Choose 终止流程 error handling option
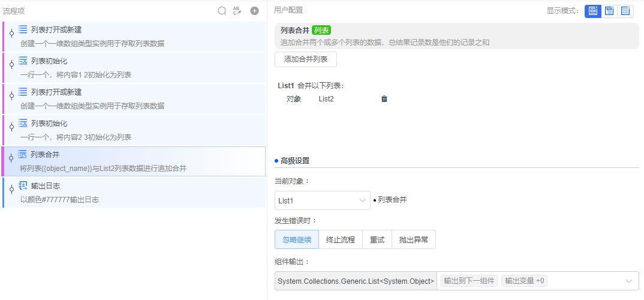The width and height of the screenshot is (644, 300). click(x=341, y=239)
